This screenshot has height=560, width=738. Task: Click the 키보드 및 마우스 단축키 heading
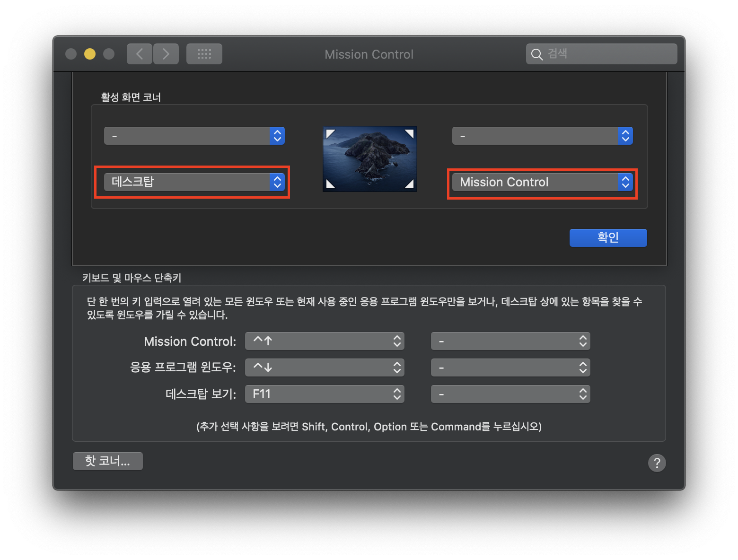[x=132, y=278]
